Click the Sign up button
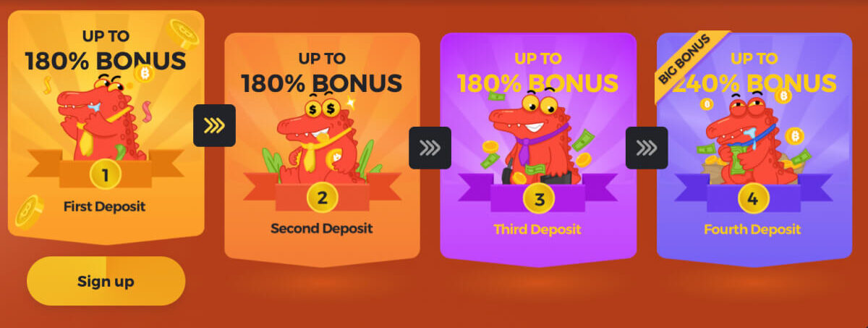The width and height of the screenshot is (868, 328). [106, 281]
